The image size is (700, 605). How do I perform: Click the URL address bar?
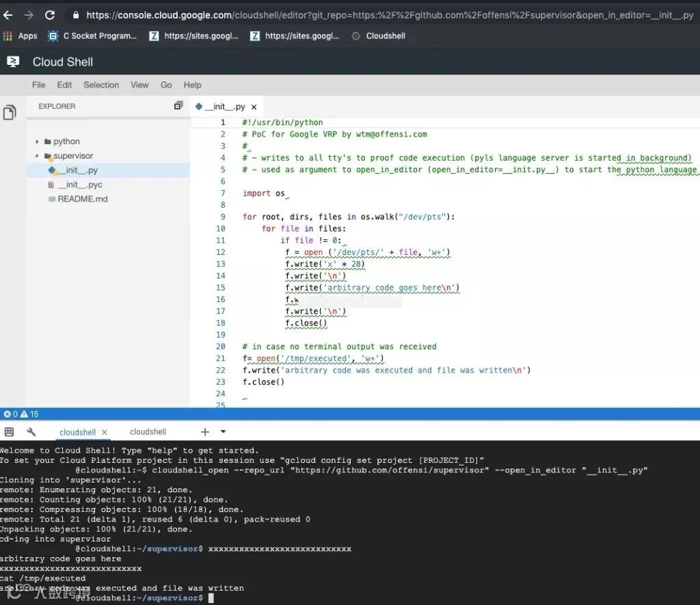389,15
